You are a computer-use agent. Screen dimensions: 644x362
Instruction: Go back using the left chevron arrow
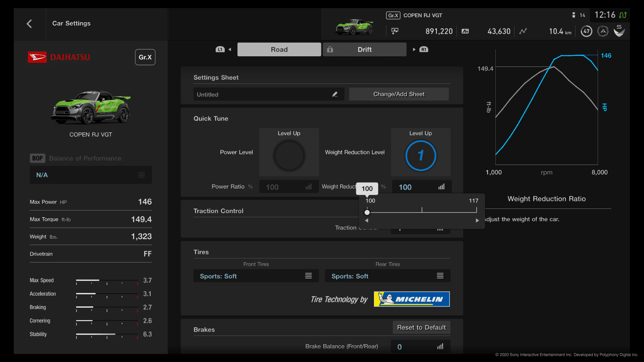[x=29, y=24]
